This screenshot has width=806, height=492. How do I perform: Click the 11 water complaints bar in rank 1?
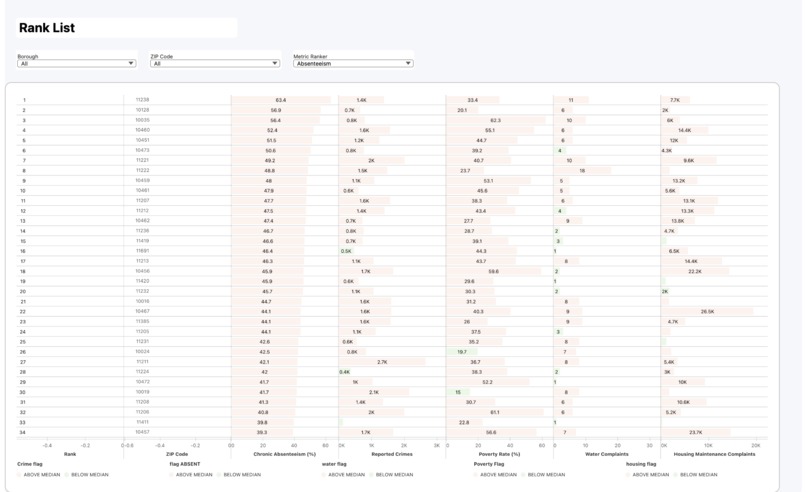[x=571, y=100]
